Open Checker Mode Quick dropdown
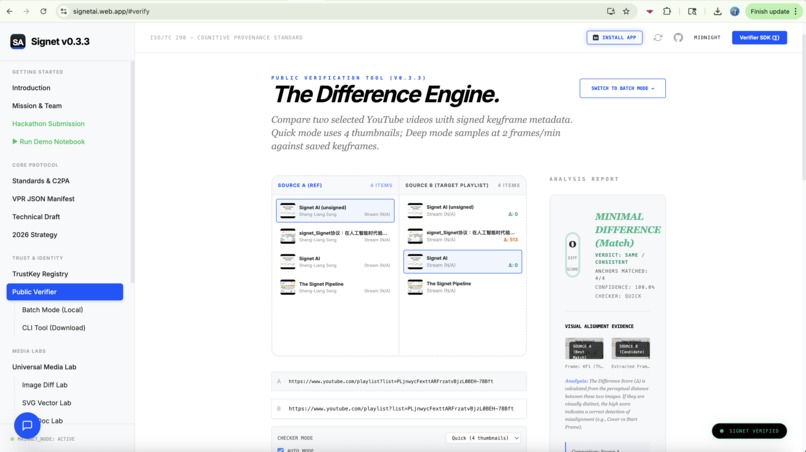Screen dimensions: 806x452 483,438
